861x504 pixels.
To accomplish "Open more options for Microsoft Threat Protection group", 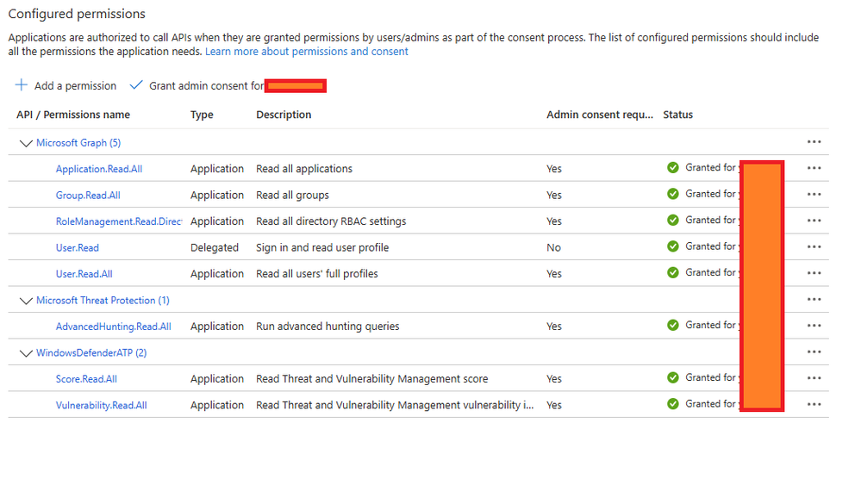I will point(814,300).
